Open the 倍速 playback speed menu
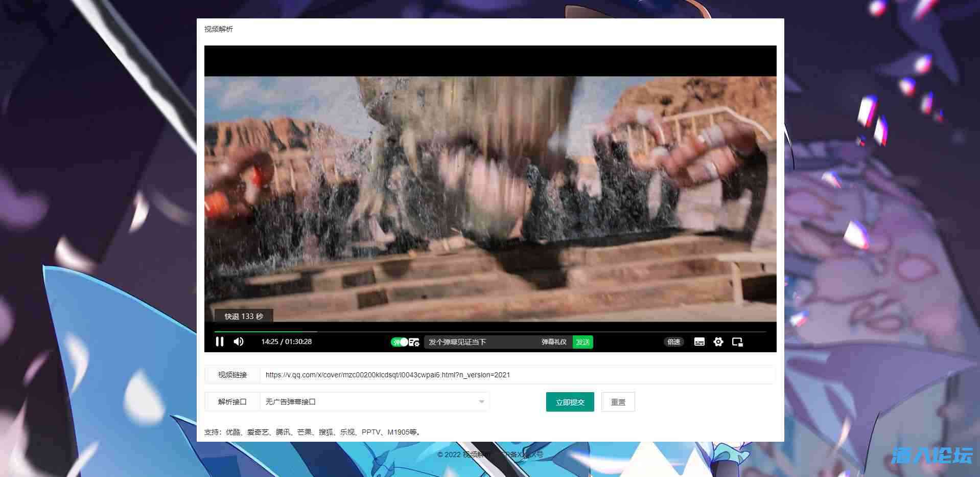 [x=673, y=342]
